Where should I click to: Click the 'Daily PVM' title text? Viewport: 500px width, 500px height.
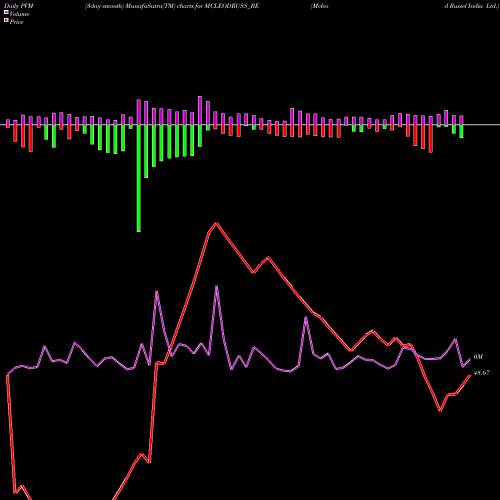(x=19, y=6)
